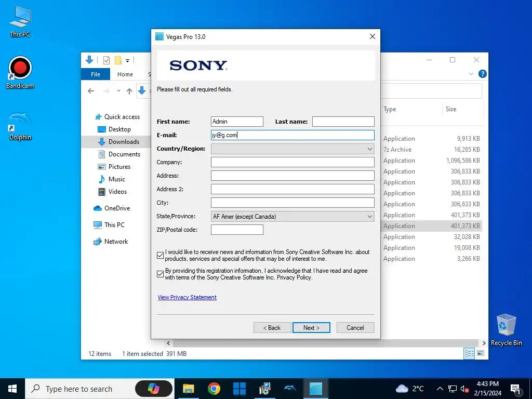The width and height of the screenshot is (532, 399).
Task: Click Next to continue registration
Action: click(x=311, y=328)
